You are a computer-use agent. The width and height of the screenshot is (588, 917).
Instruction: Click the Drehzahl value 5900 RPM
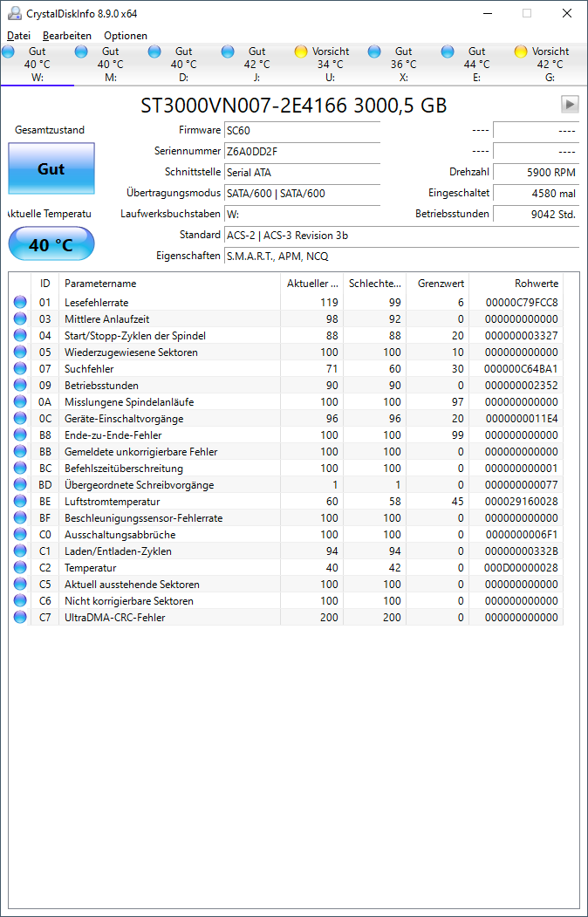tap(536, 173)
